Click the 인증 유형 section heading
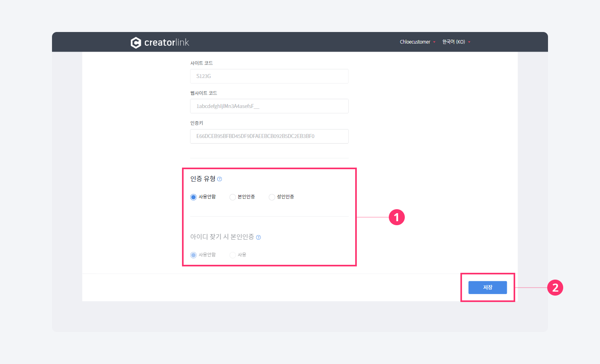Image resolution: width=600 pixels, height=364 pixels. (x=203, y=179)
